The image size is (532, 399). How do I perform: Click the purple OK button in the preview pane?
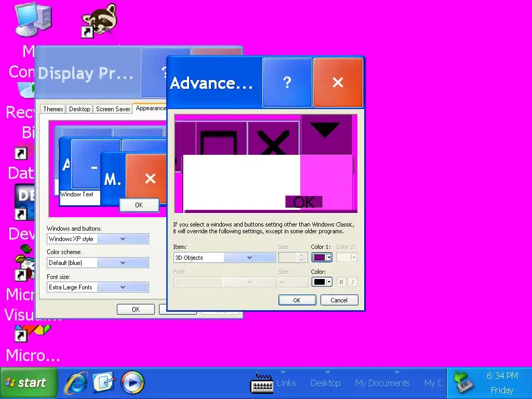pyautogui.click(x=303, y=202)
